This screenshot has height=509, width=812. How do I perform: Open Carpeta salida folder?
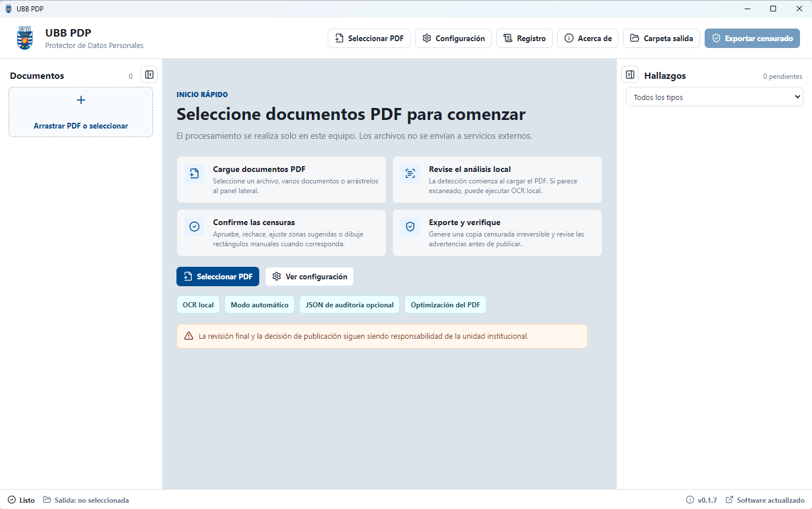pos(661,38)
